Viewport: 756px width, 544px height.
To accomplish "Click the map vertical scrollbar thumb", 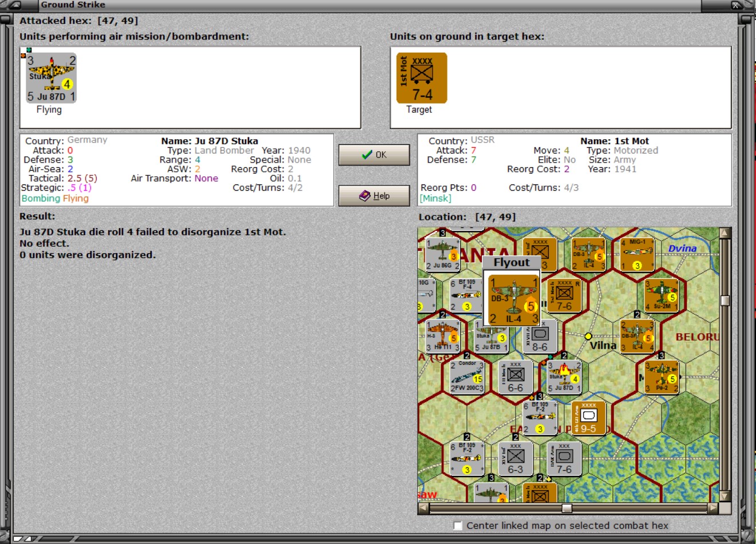I will point(725,301).
